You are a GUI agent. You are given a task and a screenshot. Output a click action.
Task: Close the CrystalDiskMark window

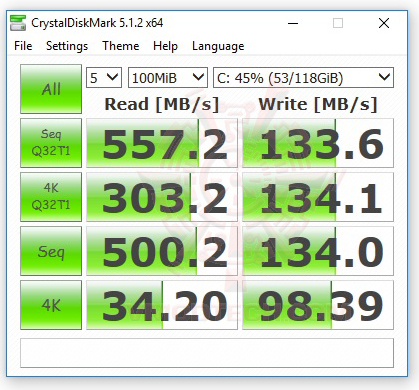click(384, 23)
